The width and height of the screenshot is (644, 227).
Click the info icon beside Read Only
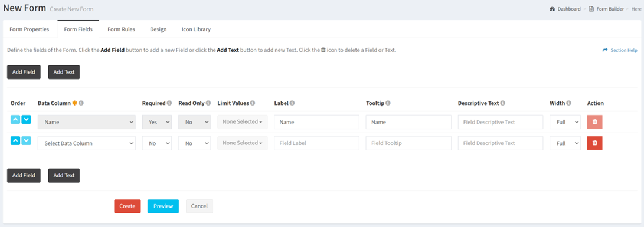(x=208, y=103)
